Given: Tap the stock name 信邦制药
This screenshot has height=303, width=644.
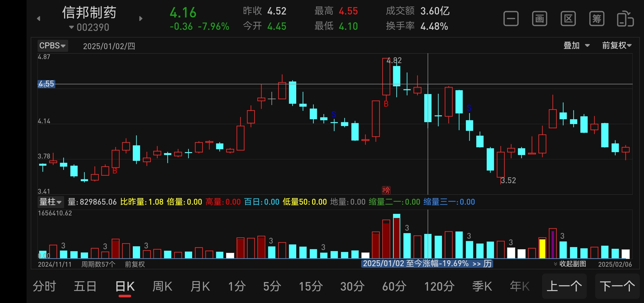Looking at the screenshot, I should [89, 12].
